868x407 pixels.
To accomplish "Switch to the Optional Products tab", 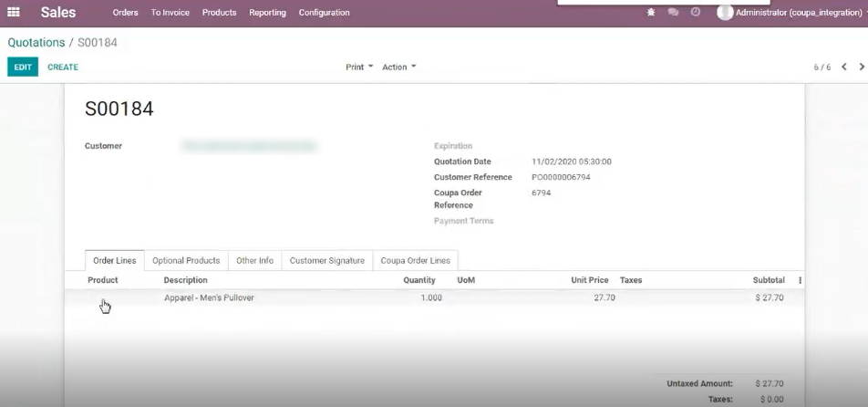I will [186, 260].
